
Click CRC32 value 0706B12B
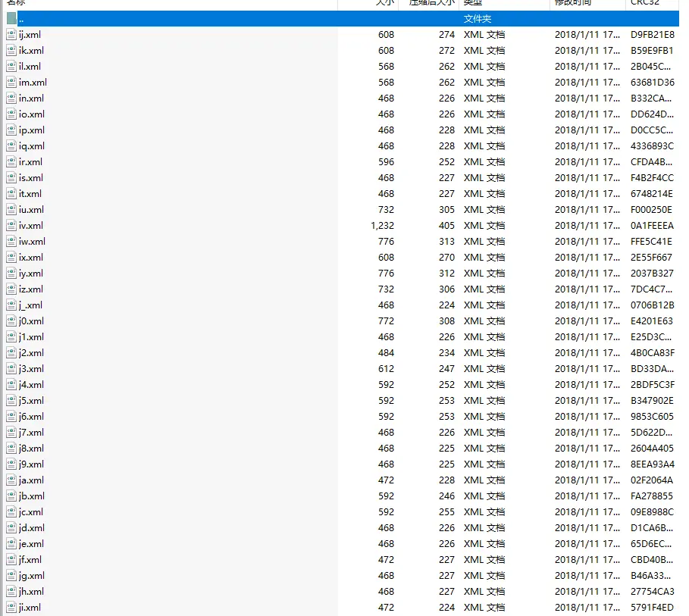653,305
